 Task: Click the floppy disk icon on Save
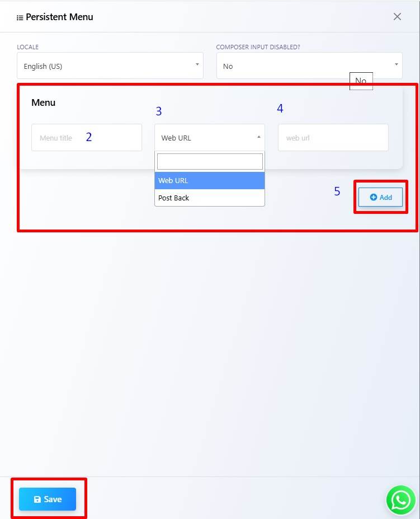pos(37,499)
